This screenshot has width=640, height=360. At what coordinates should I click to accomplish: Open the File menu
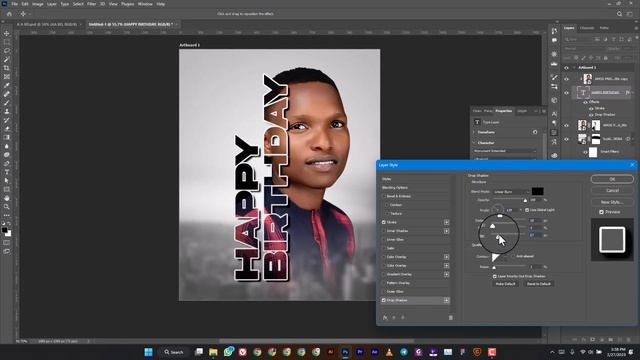(x=15, y=4)
